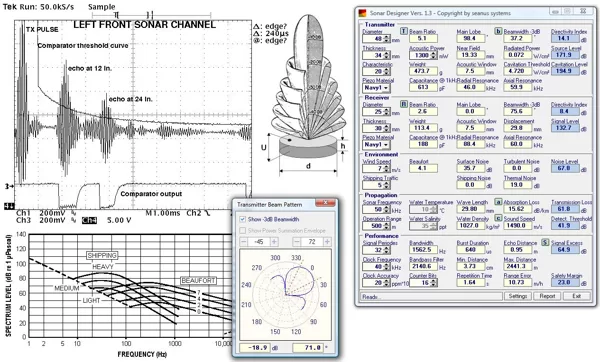Click Wave Length value 29.80
The image size is (600, 362).
tap(471, 209)
